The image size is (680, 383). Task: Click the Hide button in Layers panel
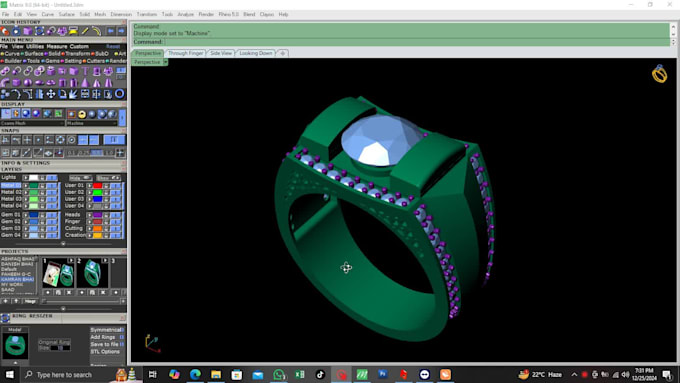coord(81,178)
